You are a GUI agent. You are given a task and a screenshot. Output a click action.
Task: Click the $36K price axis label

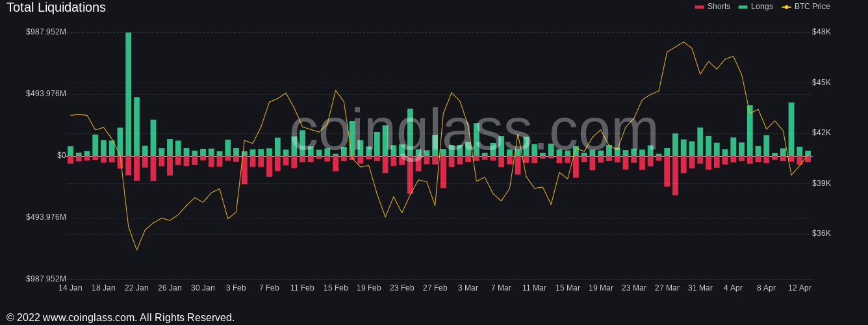(821, 233)
